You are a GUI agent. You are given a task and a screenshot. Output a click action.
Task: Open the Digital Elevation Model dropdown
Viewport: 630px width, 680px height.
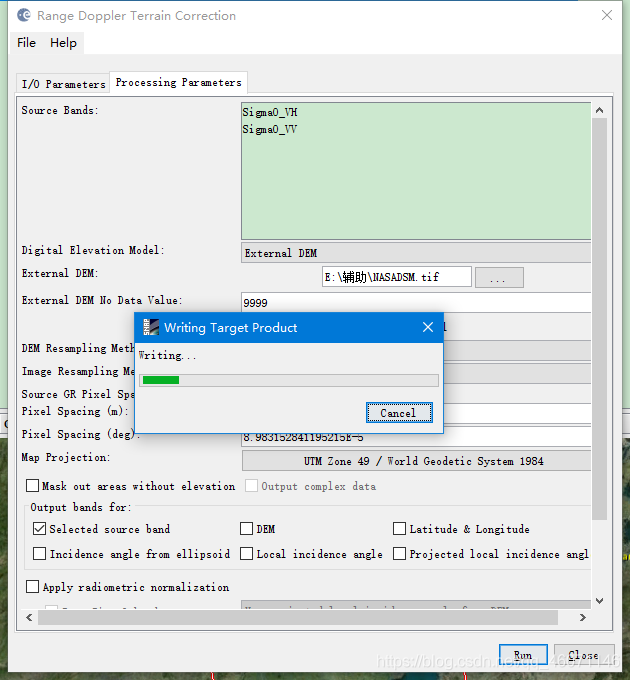coord(416,253)
